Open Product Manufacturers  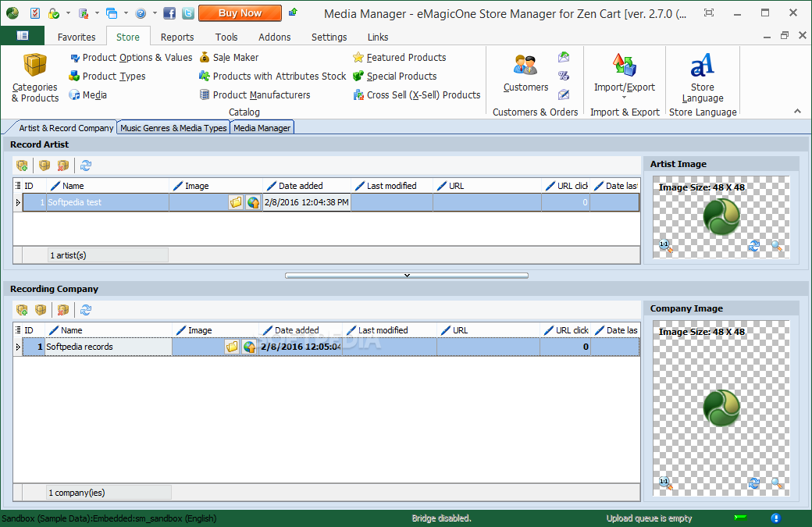click(x=255, y=94)
